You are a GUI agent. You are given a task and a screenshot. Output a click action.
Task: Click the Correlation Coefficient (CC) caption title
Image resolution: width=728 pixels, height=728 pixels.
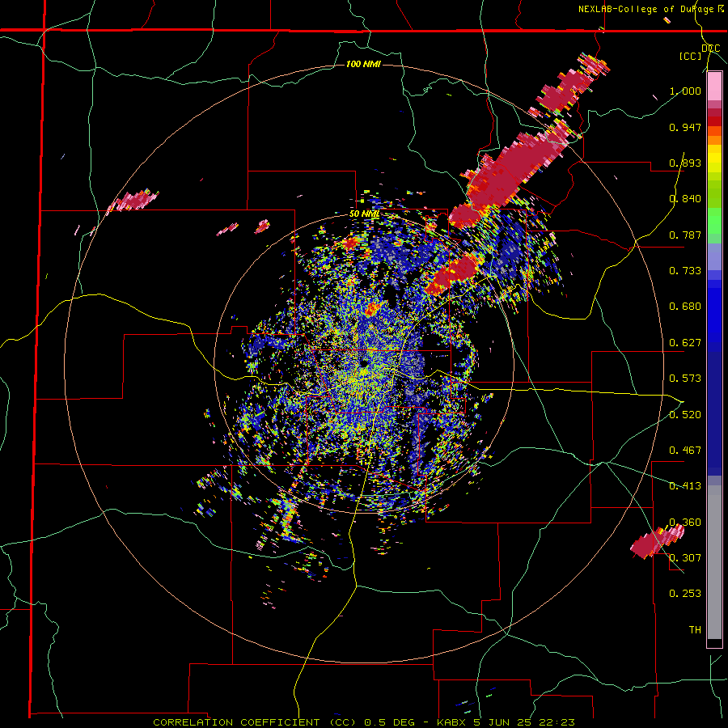click(x=255, y=722)
